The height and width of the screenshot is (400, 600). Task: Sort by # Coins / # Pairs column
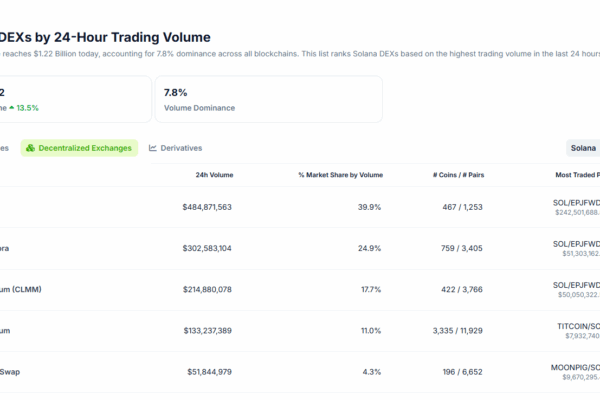pos(458,175)
